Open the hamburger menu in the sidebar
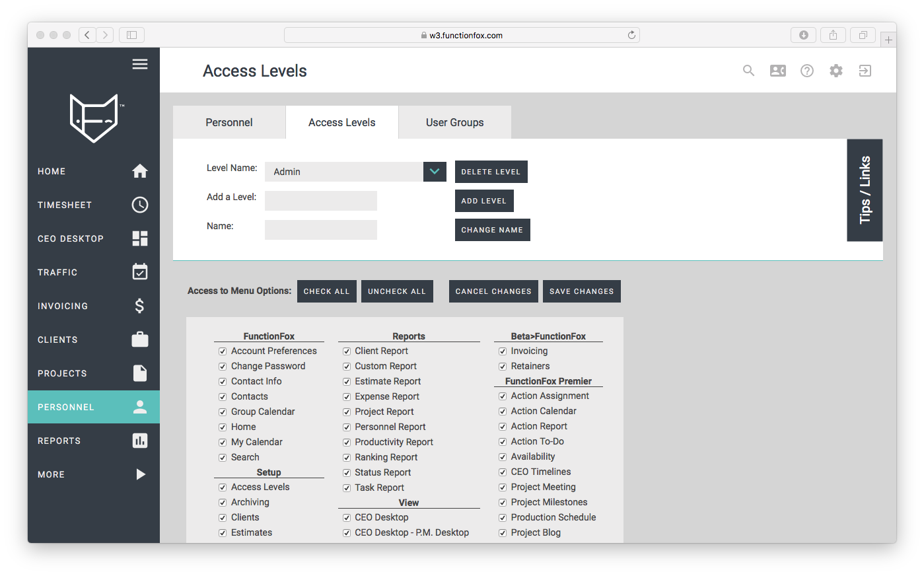Screen dimensions: 924x576 coord(140,64)
